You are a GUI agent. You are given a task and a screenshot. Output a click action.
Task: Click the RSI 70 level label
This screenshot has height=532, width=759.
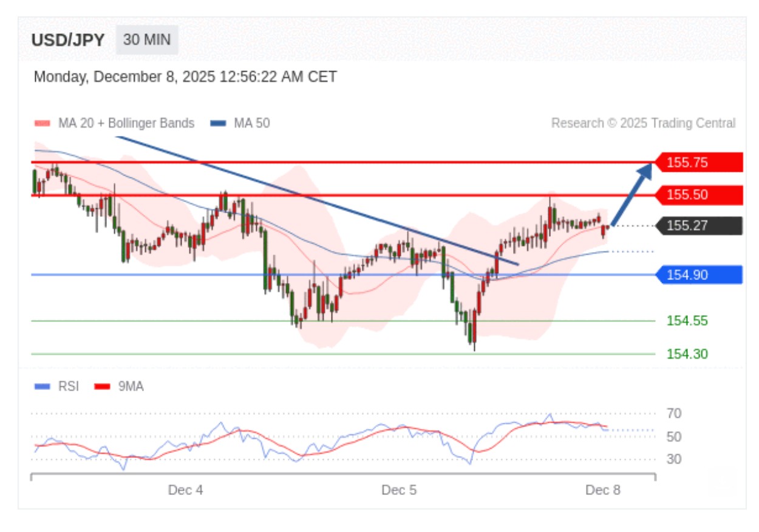pyautogui.click(x=673, y=414)
